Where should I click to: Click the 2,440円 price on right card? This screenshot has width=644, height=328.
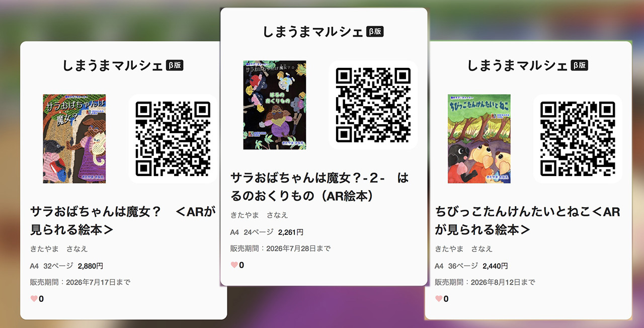[495, 266]
